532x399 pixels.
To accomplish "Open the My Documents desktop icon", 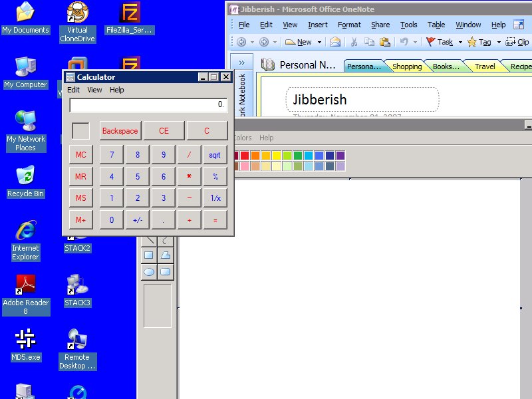I will click(x=25, y=18).
